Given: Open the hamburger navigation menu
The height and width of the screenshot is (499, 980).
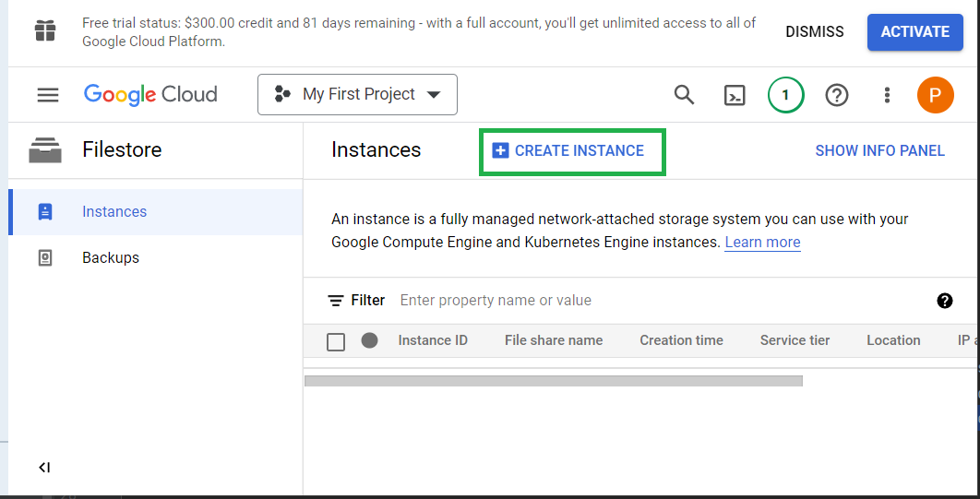Looking at the screenshot, I should pos(48,95).
